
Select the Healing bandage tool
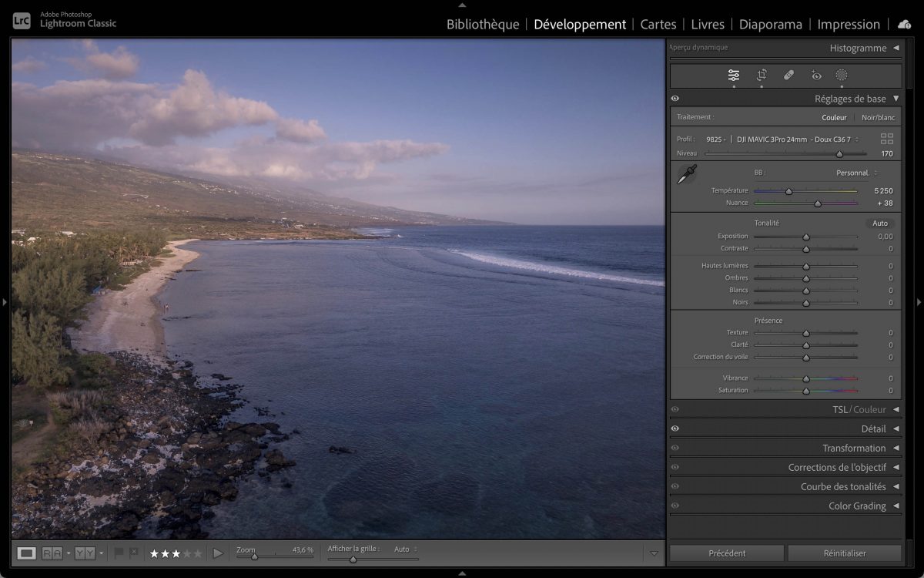coord(788,76)
